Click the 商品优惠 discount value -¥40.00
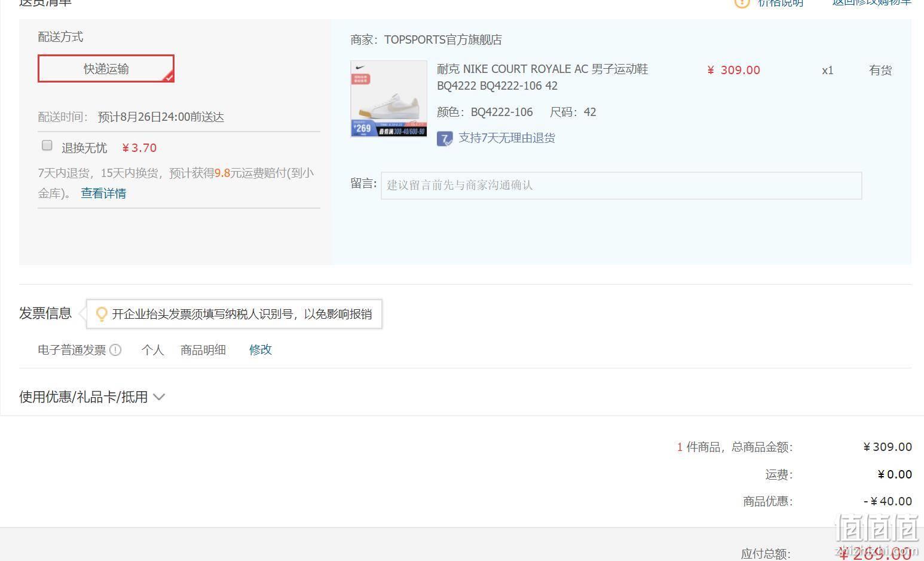Screen dimensions: 924x561 coord(888,501)
